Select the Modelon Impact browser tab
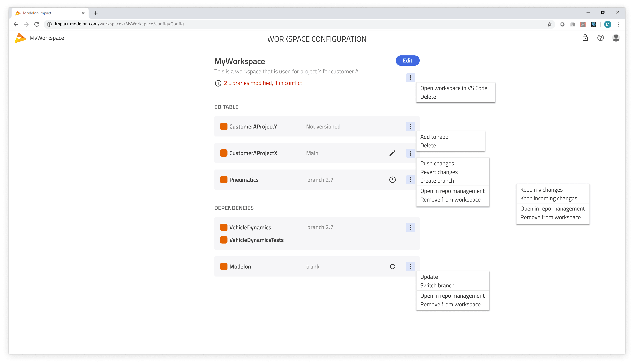Viewport: 634px width, 364px height. 50,13
